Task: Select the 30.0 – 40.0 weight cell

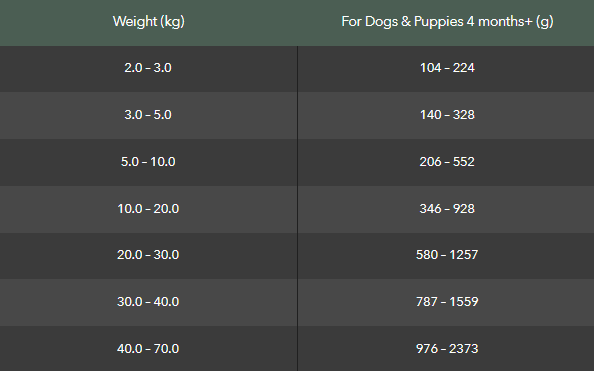Action: [x=148, y=302]
